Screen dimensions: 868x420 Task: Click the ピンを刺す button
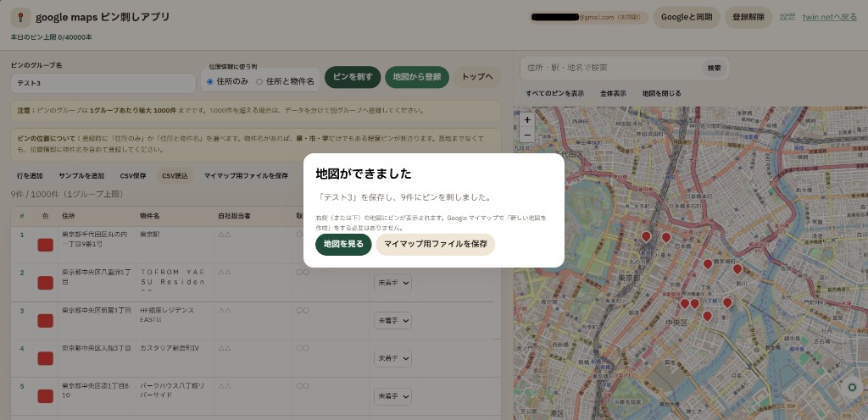[x=353, y=77]
